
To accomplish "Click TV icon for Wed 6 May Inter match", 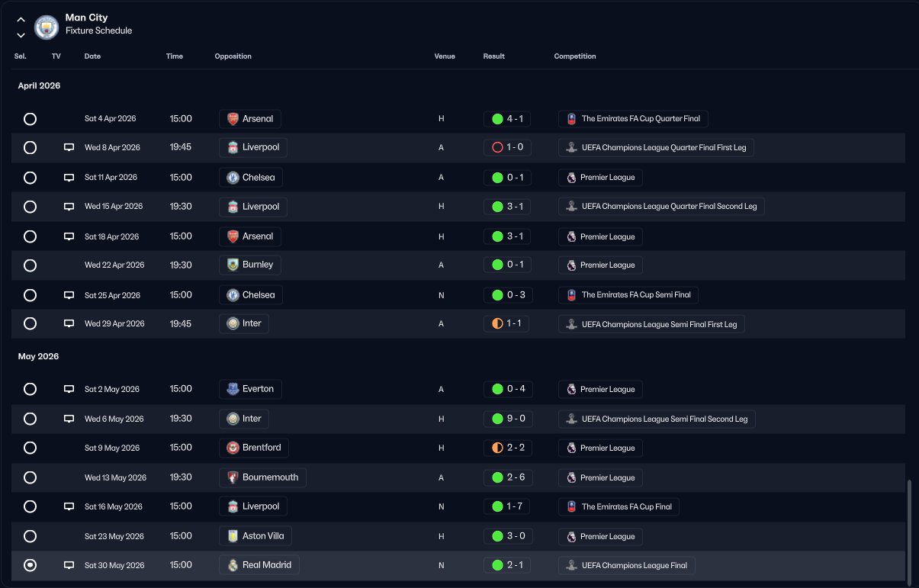I will click(69, 419).
